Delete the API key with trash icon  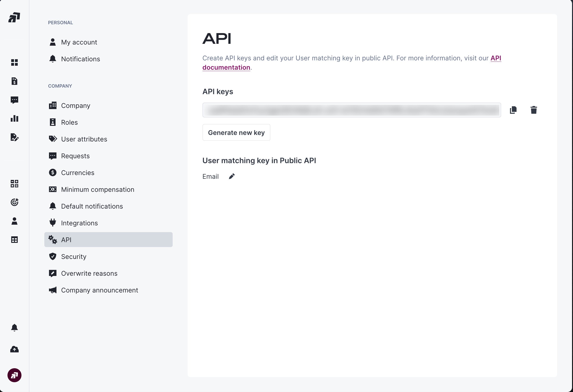tap(534, 110)
